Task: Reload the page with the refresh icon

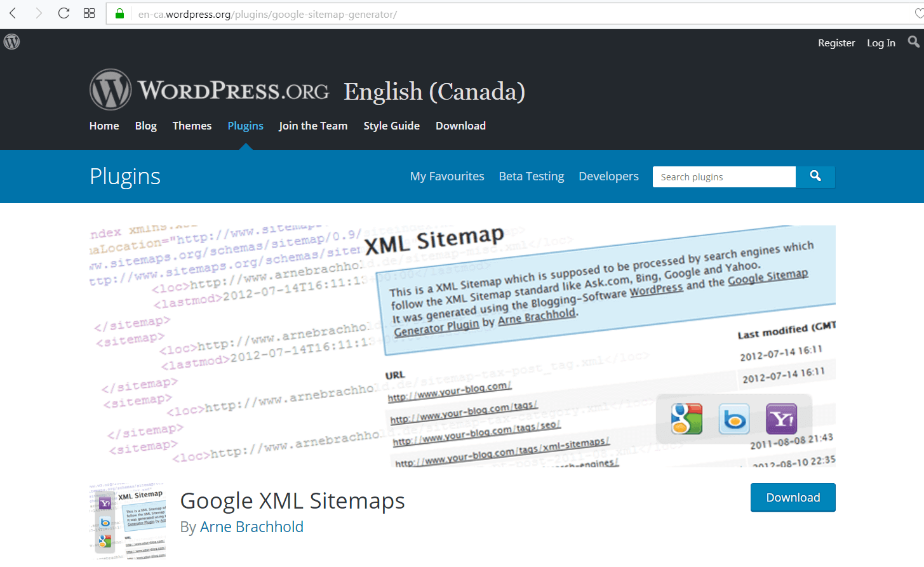Action: [x=64, y=13]
